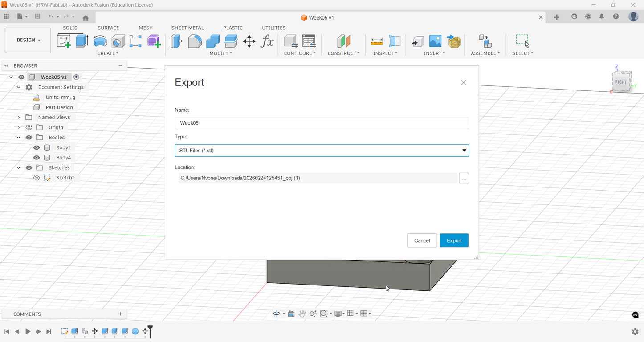Click the Insert Canvas image icon
644x342 pixels.
(435, 41)
